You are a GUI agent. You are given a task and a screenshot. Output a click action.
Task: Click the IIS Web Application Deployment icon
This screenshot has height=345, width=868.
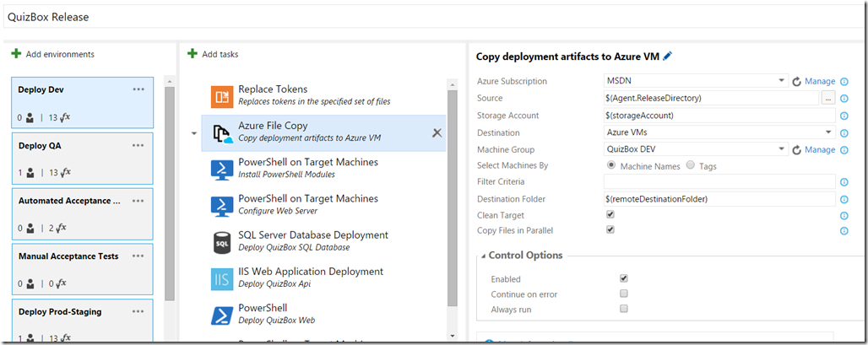[x=222, y=279]
